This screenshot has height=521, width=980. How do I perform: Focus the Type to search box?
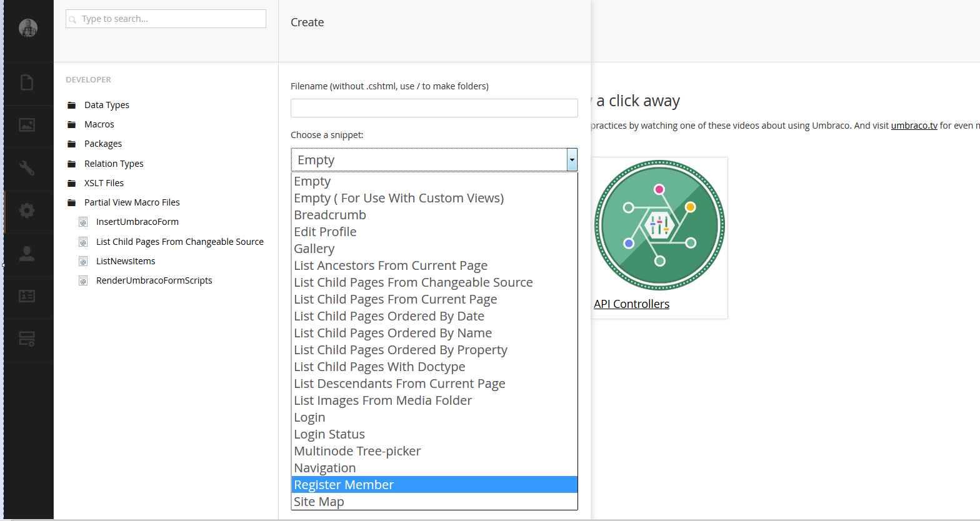pos(166,19)
